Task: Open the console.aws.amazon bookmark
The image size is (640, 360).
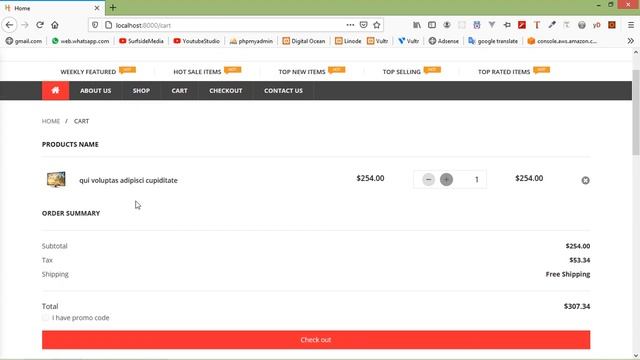Action: 562,41
